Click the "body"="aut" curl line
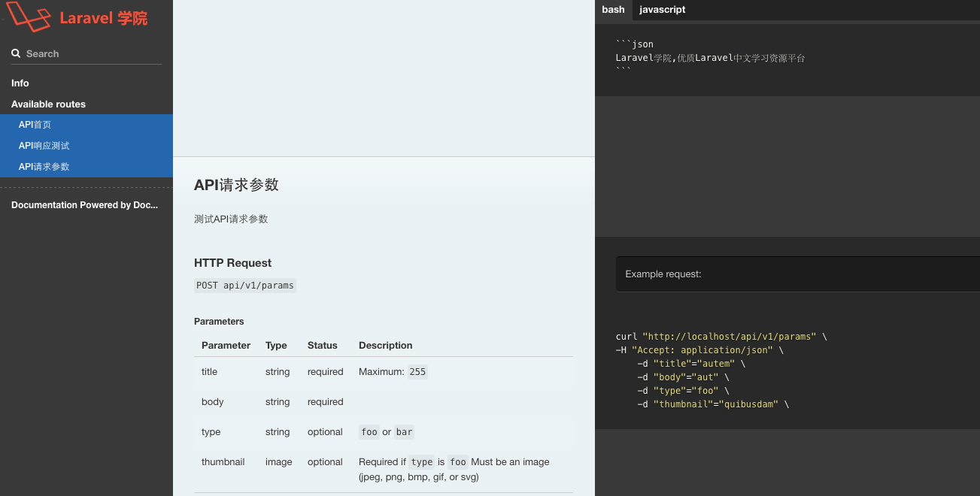 (x=684, y=377)
